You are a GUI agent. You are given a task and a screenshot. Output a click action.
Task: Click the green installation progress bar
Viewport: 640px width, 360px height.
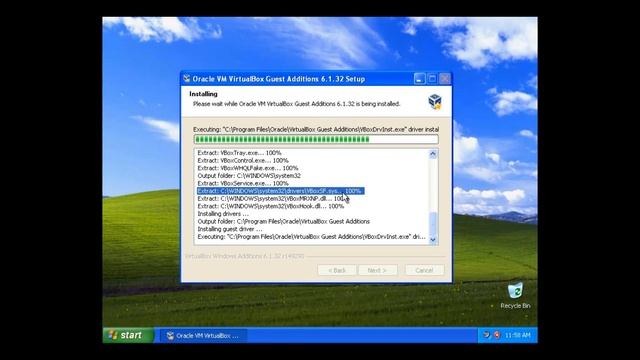(316, 140)
